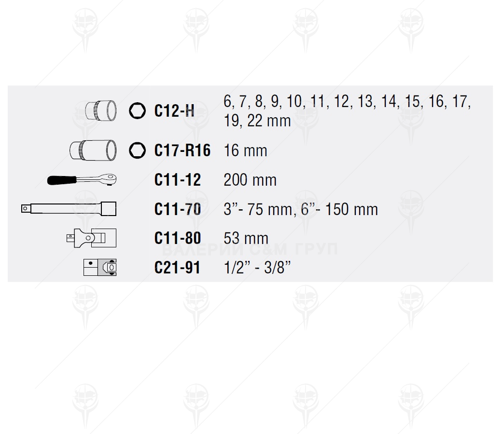Select the 3"- 75 mm, 6"- 150 mm text
504x434 pixels.
click(x=300, y=209)
